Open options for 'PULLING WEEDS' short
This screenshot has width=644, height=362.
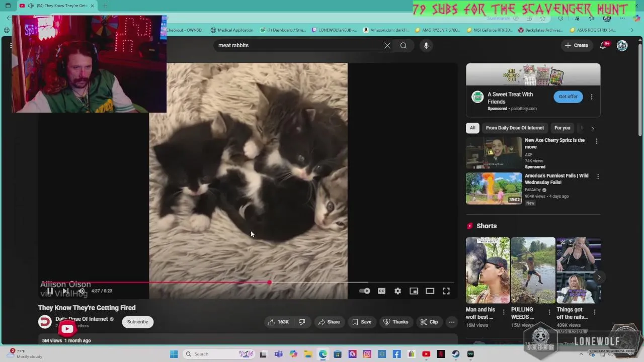pyautogui.click(x=549, y=312)
